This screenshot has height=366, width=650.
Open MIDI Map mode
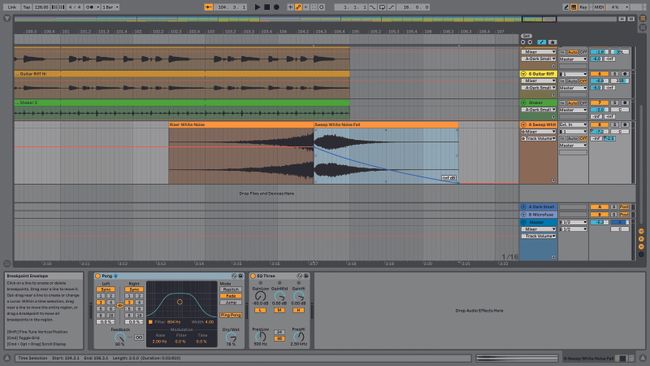click(x=599, y=7)
